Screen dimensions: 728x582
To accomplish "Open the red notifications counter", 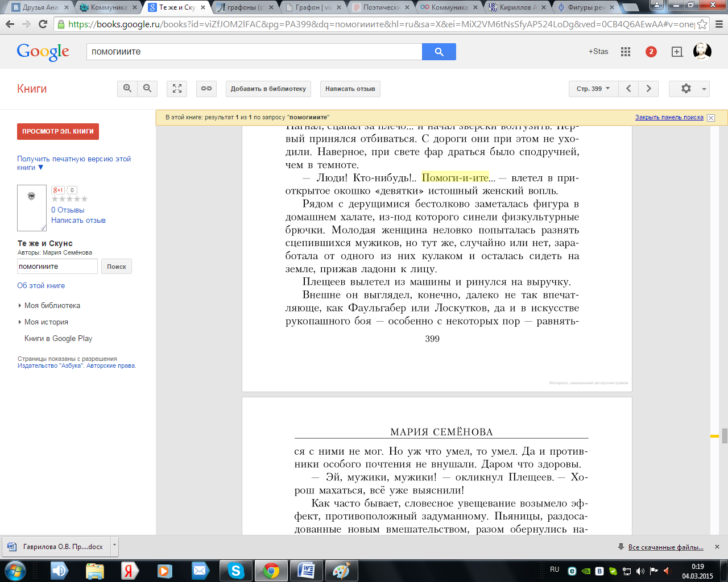I will [651, 52].
